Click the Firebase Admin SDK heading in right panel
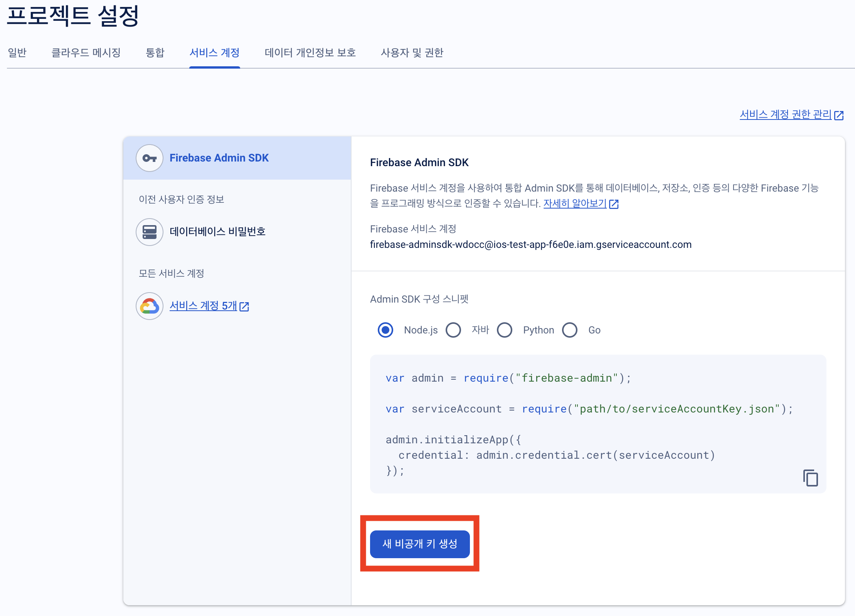Image resolution: width=855 pixels, height=616 pixels. click(x=419, y=162)
